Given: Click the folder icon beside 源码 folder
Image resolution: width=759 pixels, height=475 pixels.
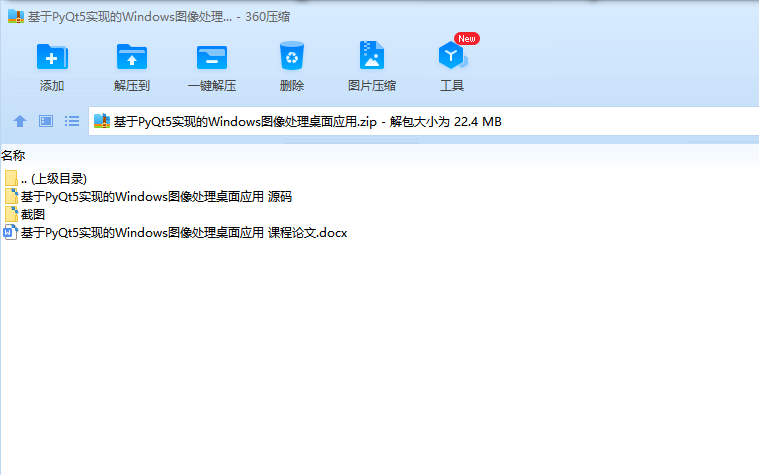Looking at the screenshot, I should click(12, 196).
